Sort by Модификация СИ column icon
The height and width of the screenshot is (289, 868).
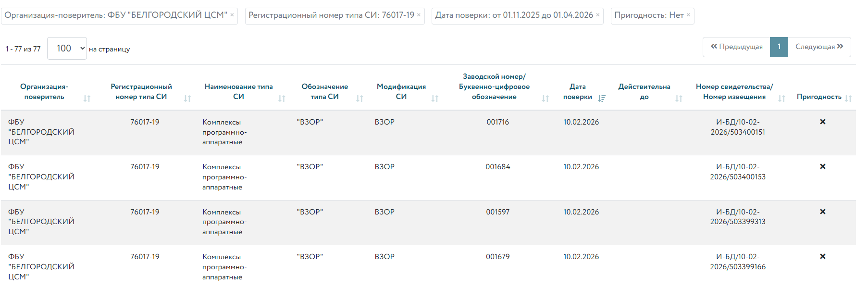(x=435, y=99)
